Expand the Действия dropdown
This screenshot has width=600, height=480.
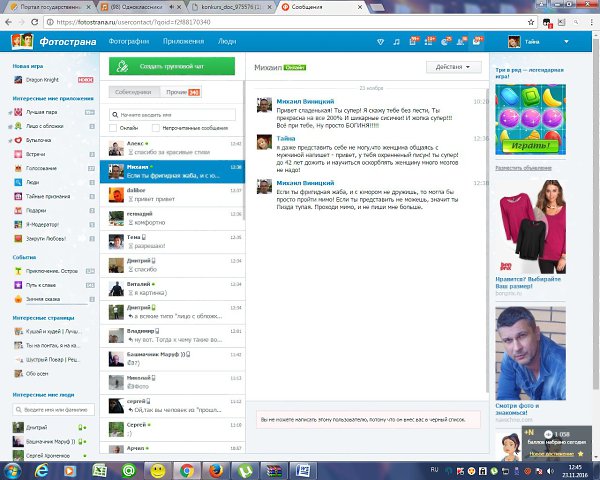(x=458, y=67)
